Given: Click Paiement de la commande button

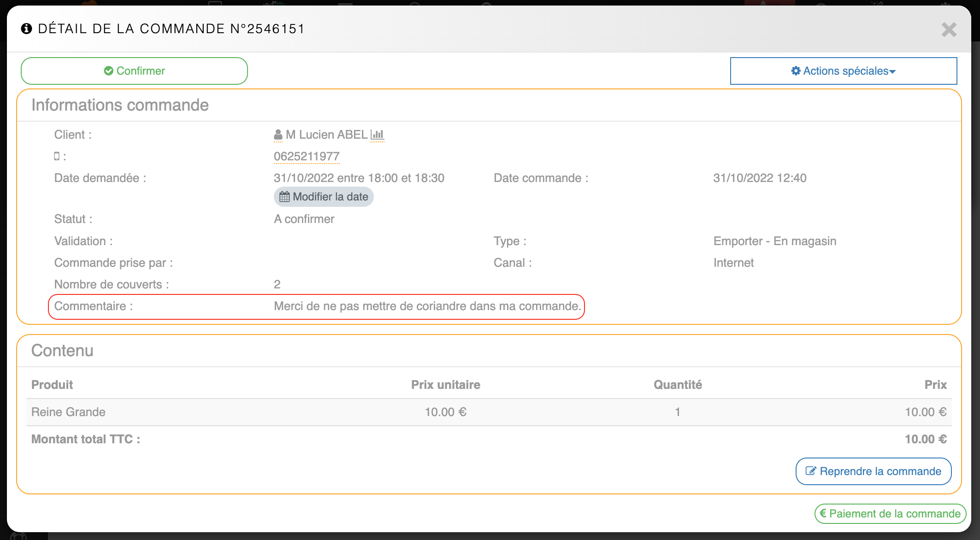Looking at the screenshot, I should [x=890, y=513].
